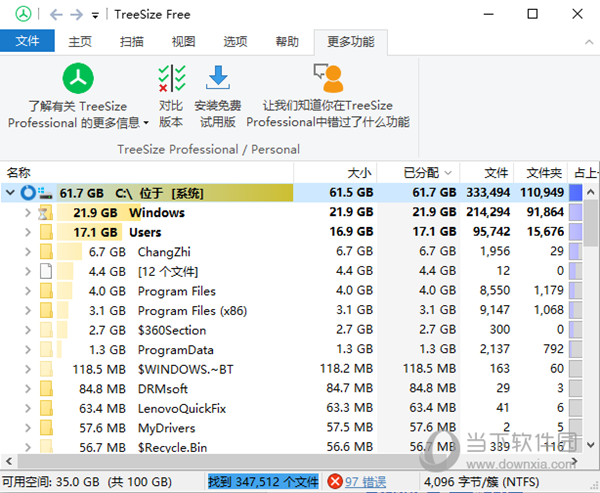600x493 pixels.
Task: Click the 4,096 字节/簇 (NTFS) status entry
Action: coord(482,482)
